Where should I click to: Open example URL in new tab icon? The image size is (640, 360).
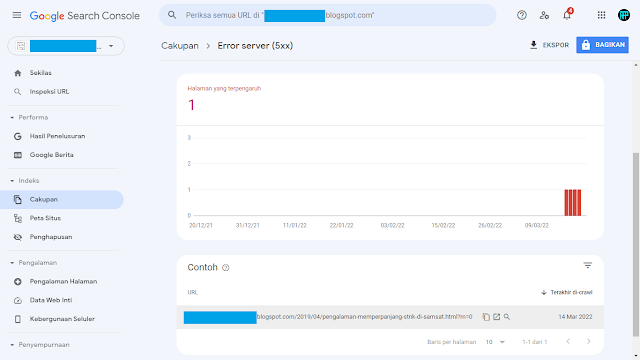(x=496, y=317)
